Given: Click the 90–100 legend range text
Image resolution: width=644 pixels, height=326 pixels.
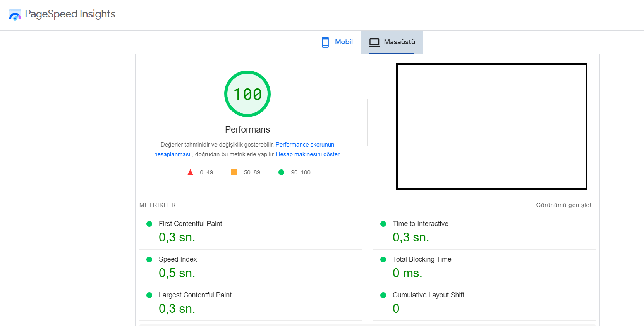Looking at the screenshot, I should click(x=301, y=172).
